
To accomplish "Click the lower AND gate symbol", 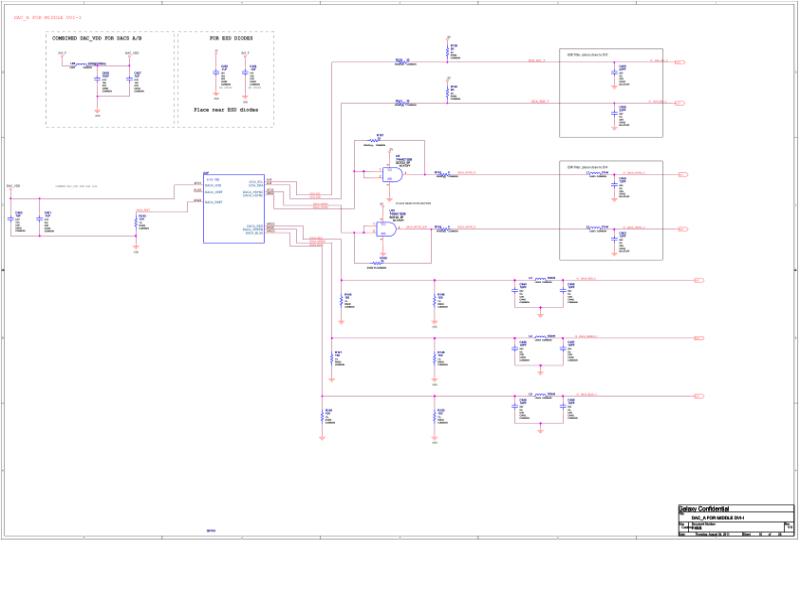I will click(x=386, y=229).
